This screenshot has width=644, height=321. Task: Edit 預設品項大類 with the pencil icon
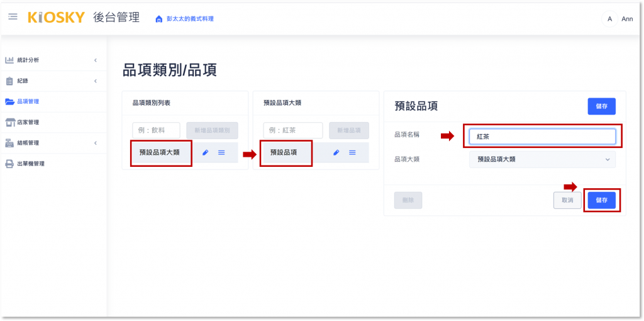tap(206, 152)
